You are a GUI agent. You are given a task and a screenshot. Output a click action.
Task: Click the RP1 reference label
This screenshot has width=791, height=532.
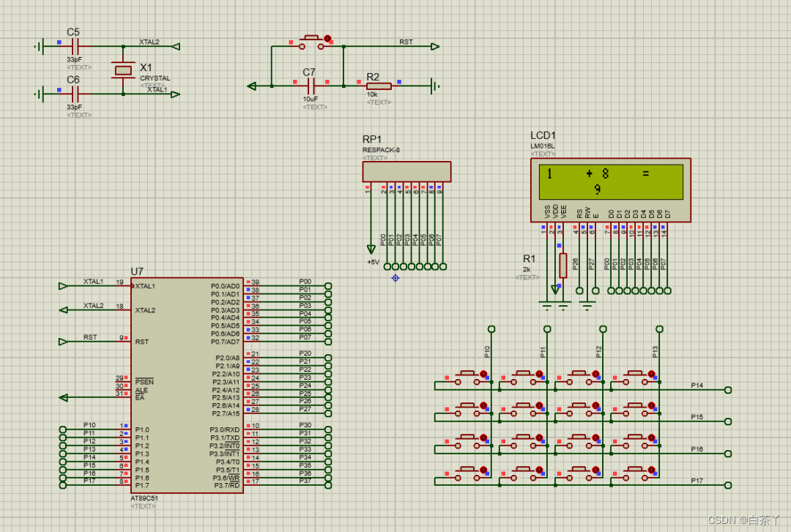(x=372, y=139)
